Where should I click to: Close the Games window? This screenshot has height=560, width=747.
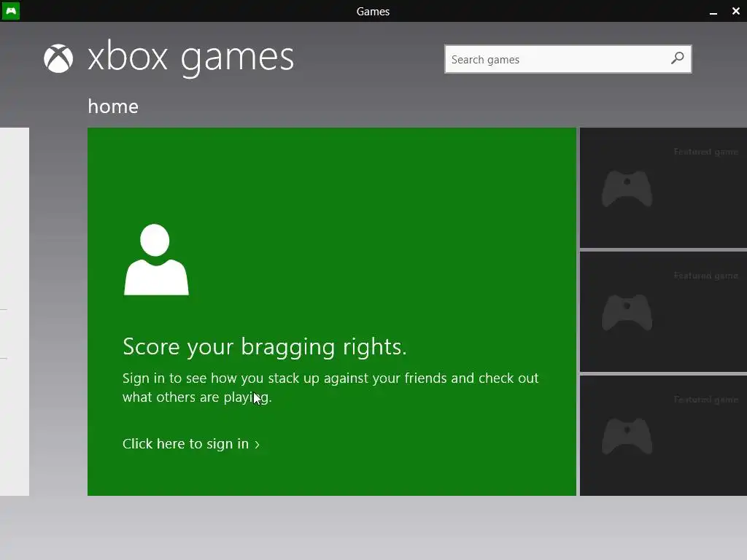[735, 11]
